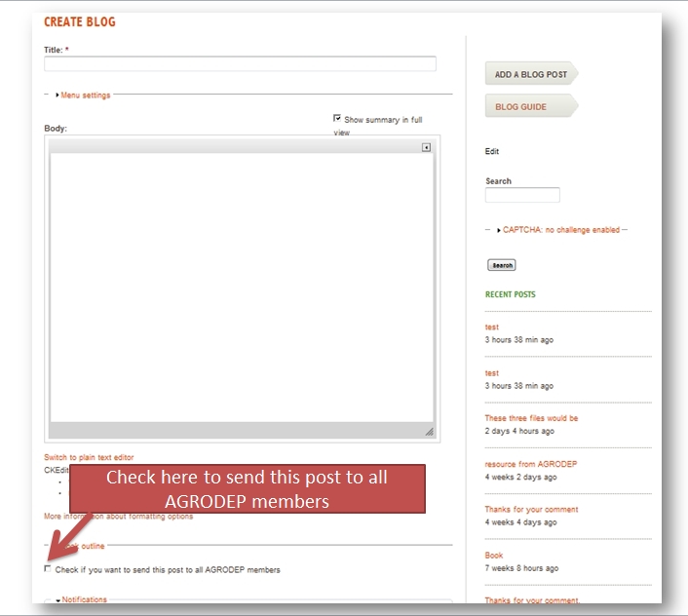688x616 pixels.
Task: Expand the Menu settings section
Action: point(85,96)
